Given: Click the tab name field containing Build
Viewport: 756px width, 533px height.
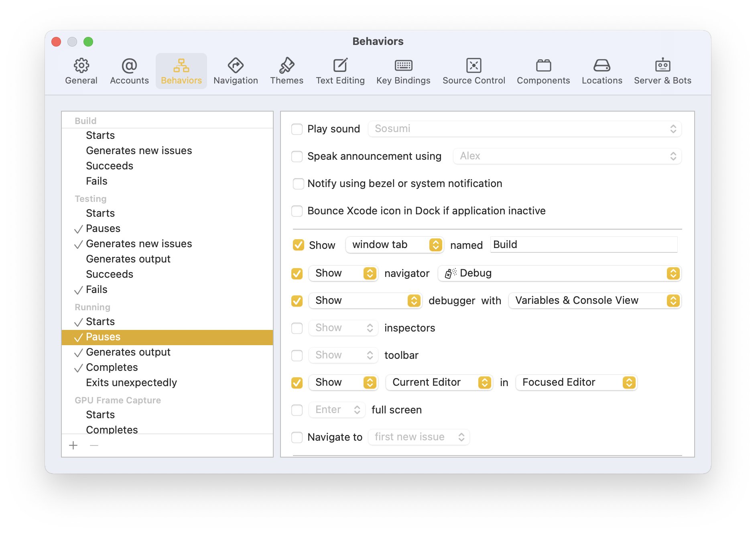Looking at the screenshot, I should pyautogui.click(x=583, y=245).
